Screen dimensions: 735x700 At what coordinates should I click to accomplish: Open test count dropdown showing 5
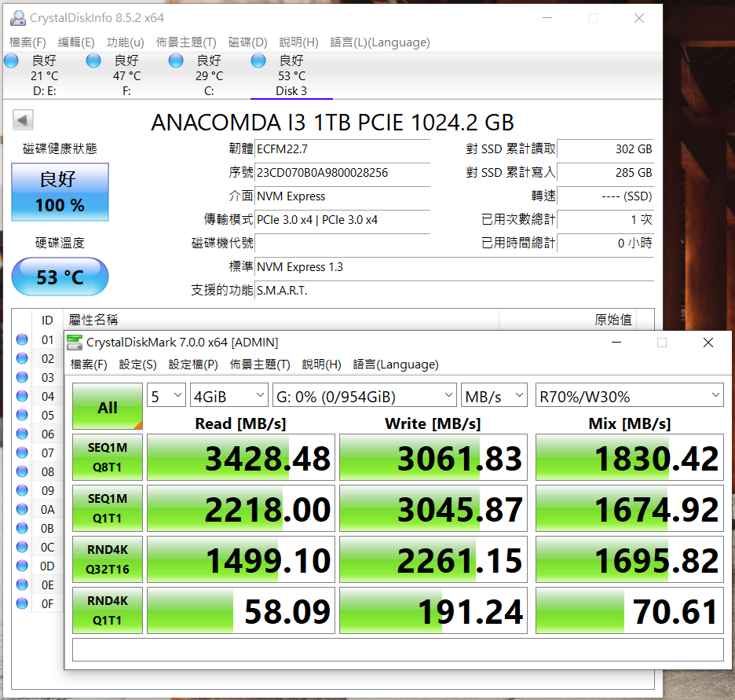(166, 395)
